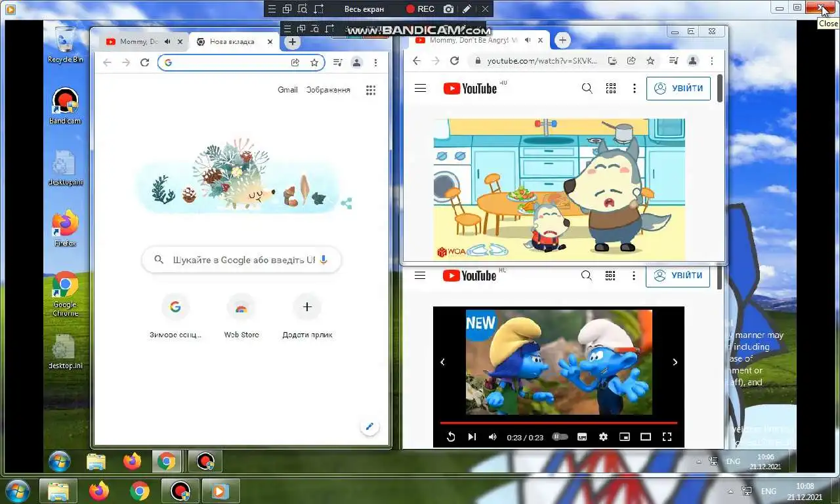Bookmark the youtube.com/watch page with the star
Screen dimensions: 840x504
[x=650, y=60]
